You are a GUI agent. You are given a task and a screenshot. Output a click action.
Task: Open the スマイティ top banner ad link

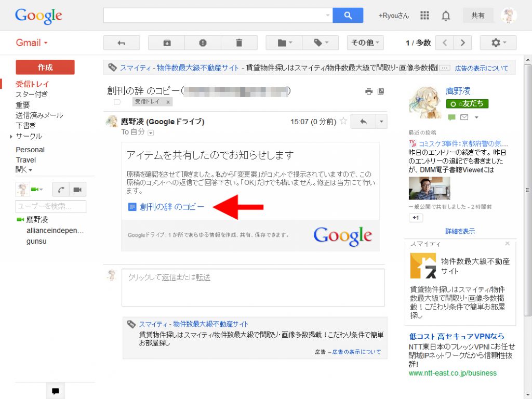pyautogui.click(x=179, y=68)
